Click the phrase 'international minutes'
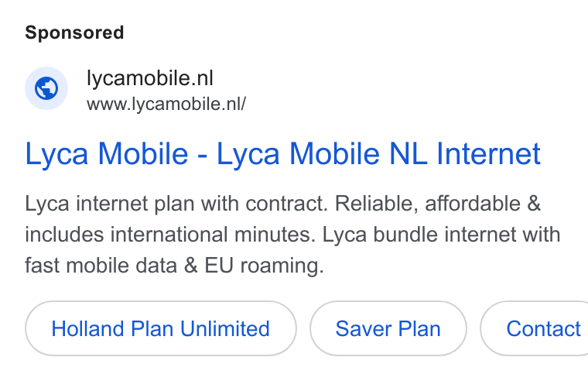 coord(210,235)
